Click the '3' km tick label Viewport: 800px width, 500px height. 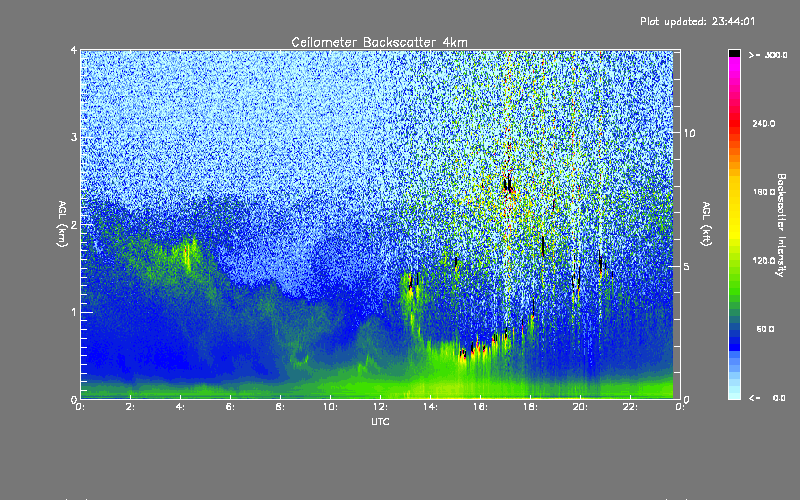pos(74,137)
